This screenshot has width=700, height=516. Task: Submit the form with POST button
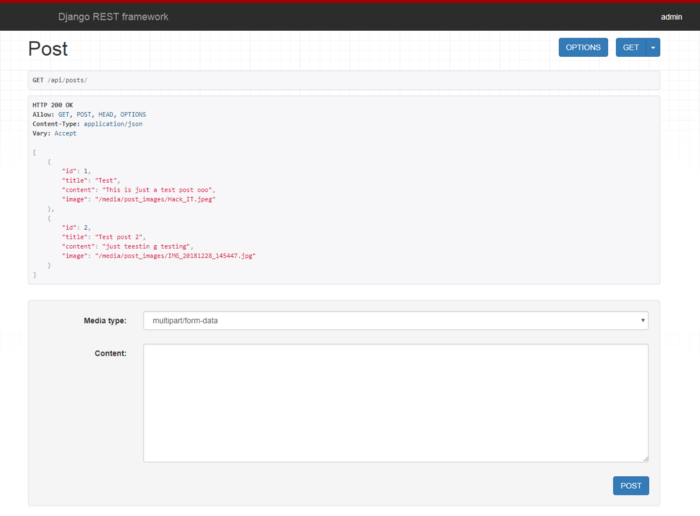click(630, 485)
